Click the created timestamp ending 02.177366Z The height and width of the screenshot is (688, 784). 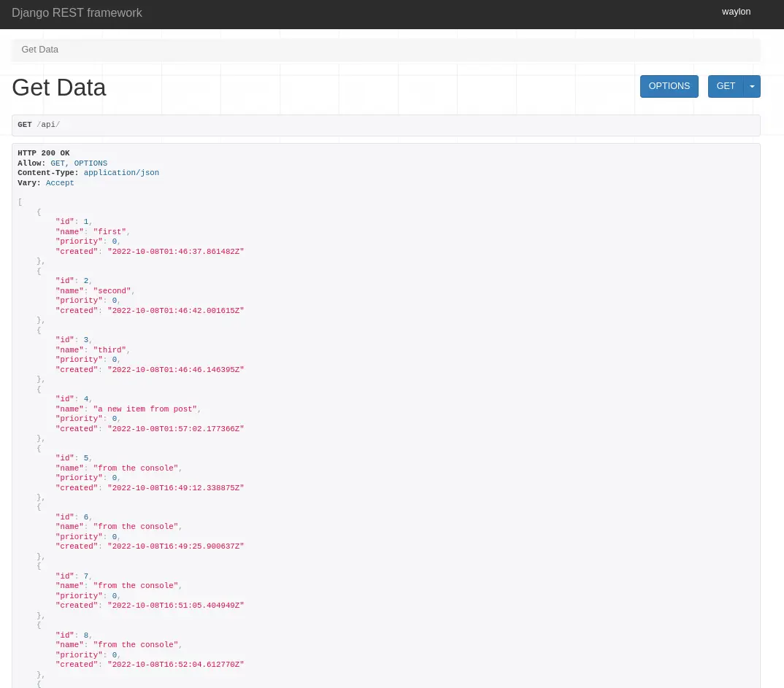pos(175,429)
